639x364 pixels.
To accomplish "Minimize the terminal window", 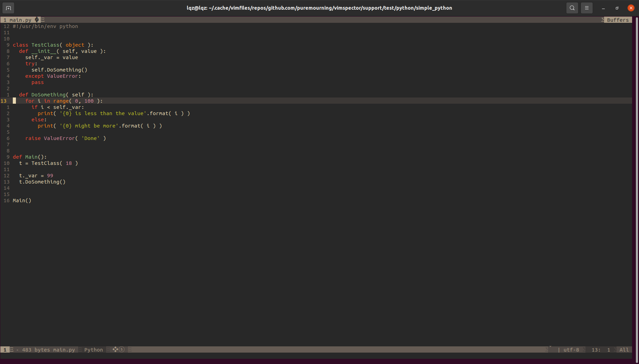I will pyautogui.click(x=603, y=8).
